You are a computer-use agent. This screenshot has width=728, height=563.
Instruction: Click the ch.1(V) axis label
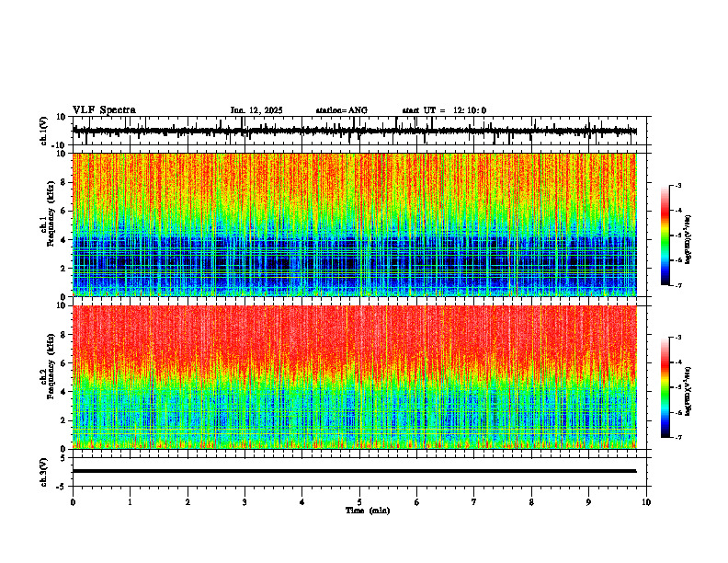tap(44, 131)
